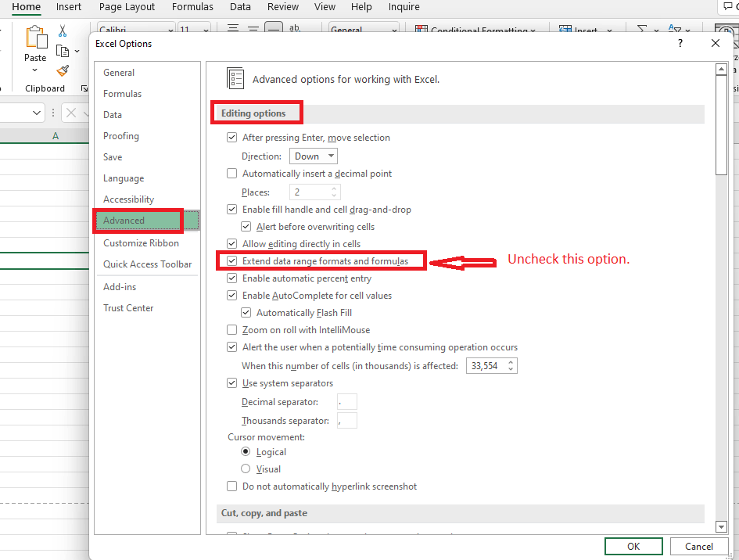Viewport: 739px width, 560px height.
Task: Click the Help question mark icon
Action: click(680, 43)
